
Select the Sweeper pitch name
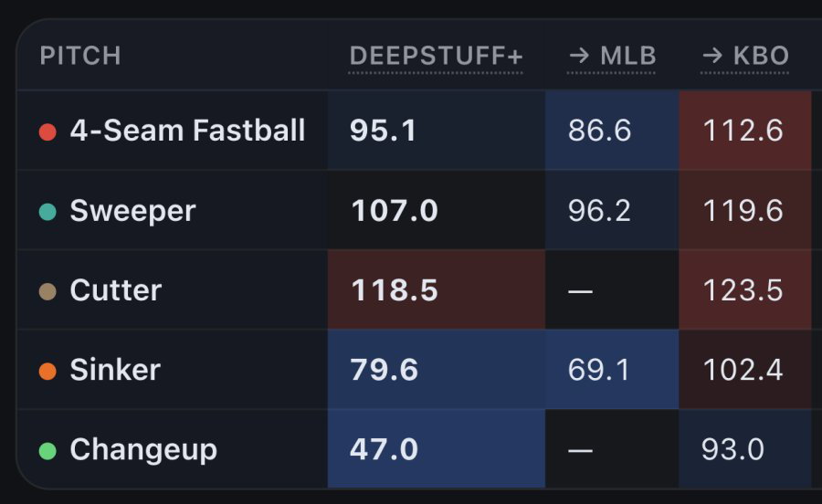coord(132,211)
